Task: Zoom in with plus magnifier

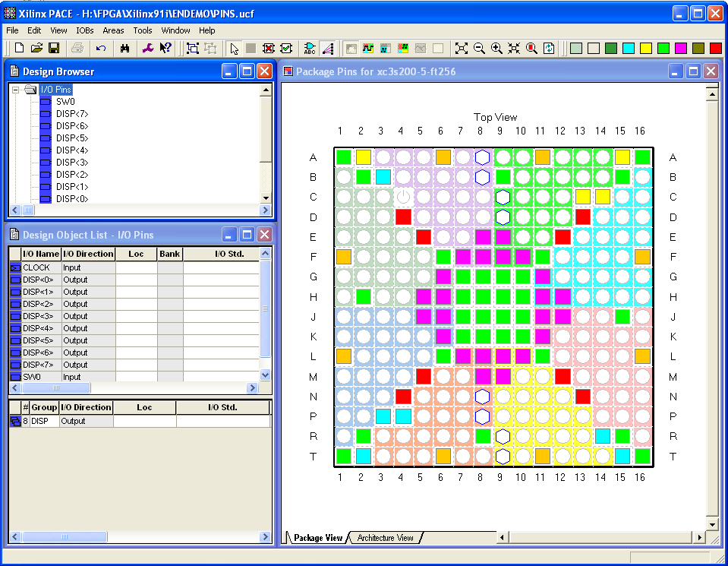Action: click(x=496, y=48)
